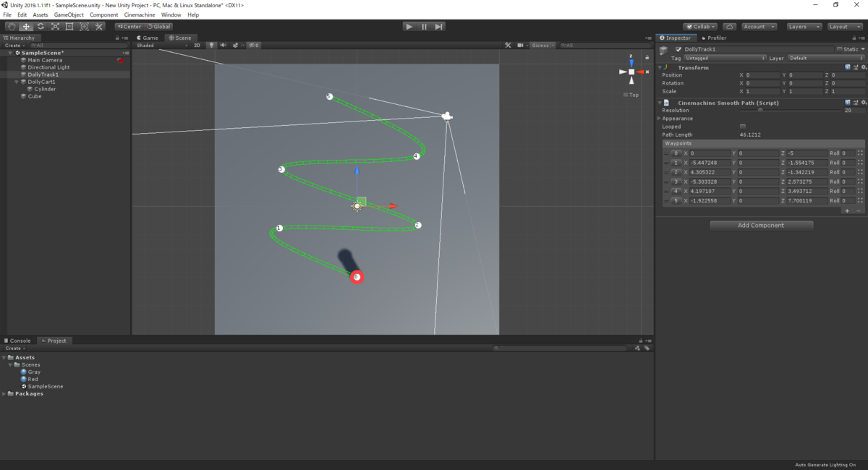Toggle the Project panel lock
The height and width of the screenshot is (470, 868).
(640, 340)
